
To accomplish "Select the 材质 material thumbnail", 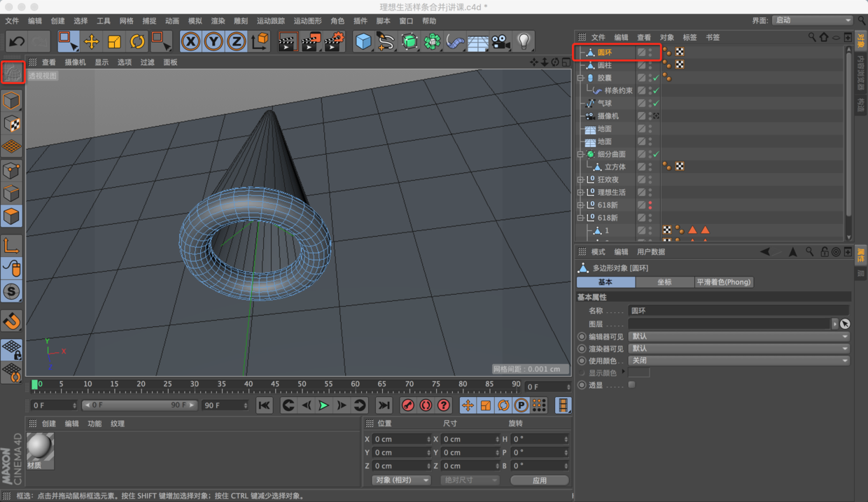I will point(40,450).
